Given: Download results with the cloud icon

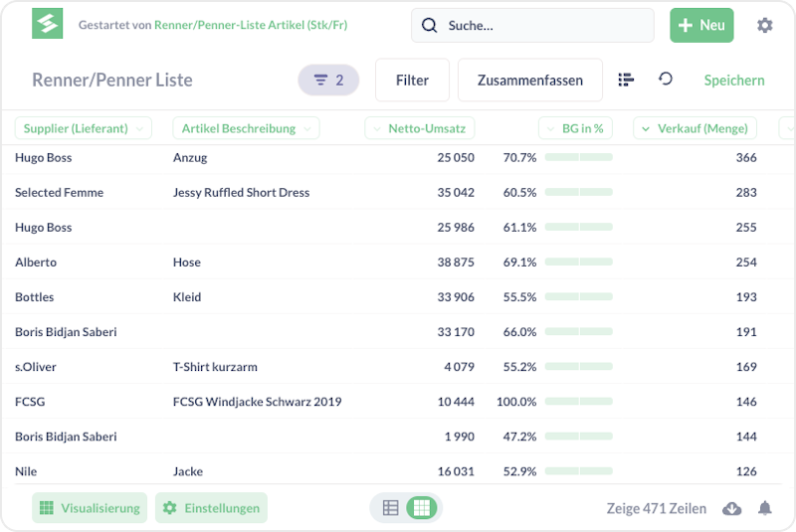Looking at the screenshot, I should [731, 508].
